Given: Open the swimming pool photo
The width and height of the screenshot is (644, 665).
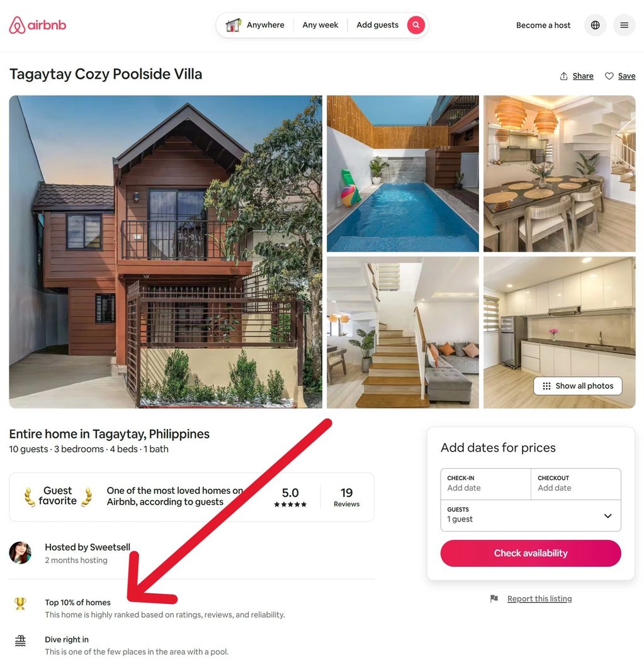Looking at the screenshot, I should click(x=403, y=174).
